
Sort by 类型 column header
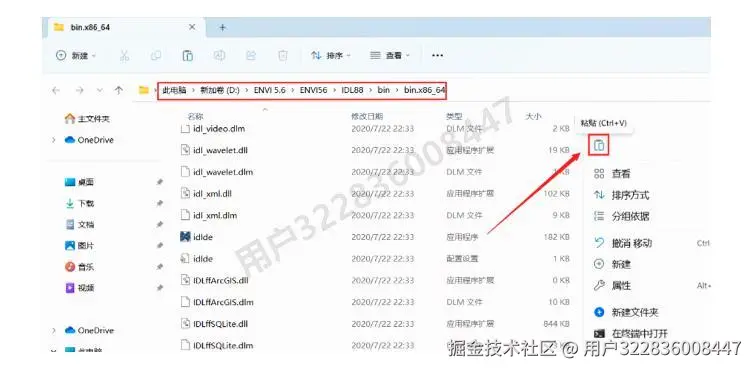coord(454,116)
